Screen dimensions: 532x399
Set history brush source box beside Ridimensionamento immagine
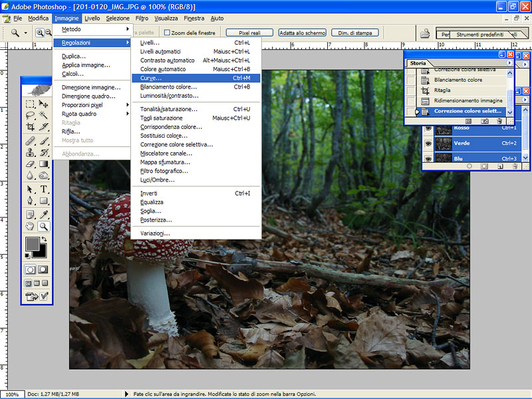tap(410, 101)
